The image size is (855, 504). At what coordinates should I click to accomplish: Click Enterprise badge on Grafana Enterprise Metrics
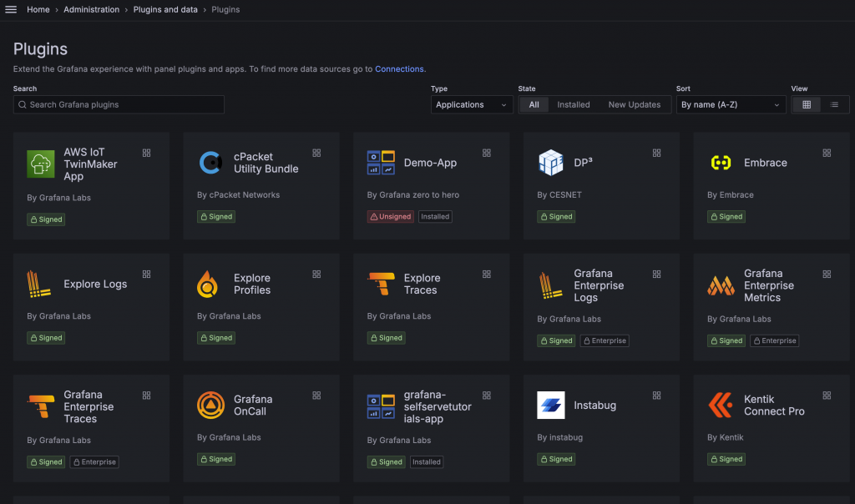(x=774, y=340)
